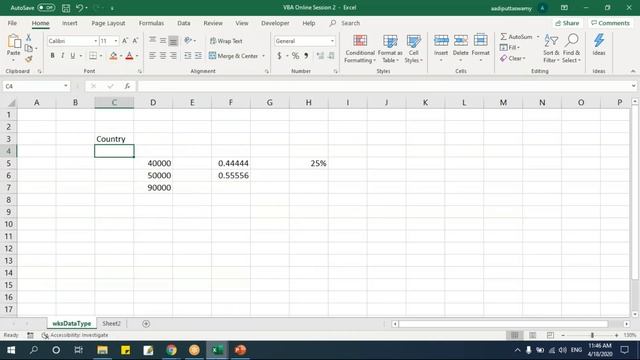This screenshot has height=360, width=640.
Task: Click Wrap Text
Action: click(226, 41)
